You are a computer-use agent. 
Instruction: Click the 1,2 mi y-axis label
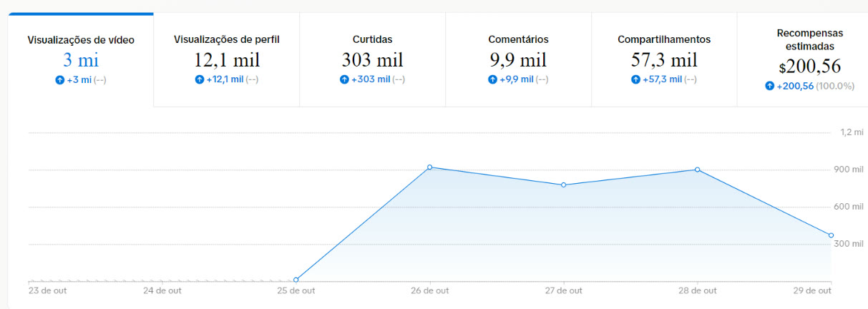pyautogui.click(x=852, y=132)
